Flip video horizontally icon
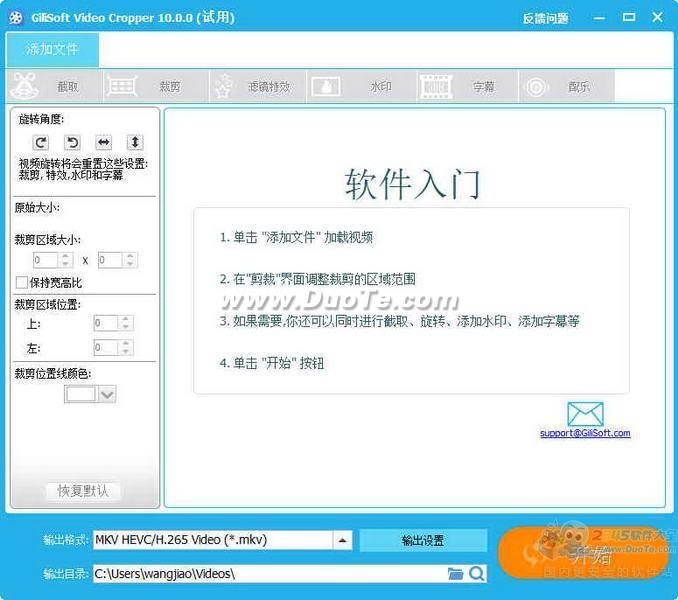The width and height of the screenshot is (678, 600). [x=104, y=142]
